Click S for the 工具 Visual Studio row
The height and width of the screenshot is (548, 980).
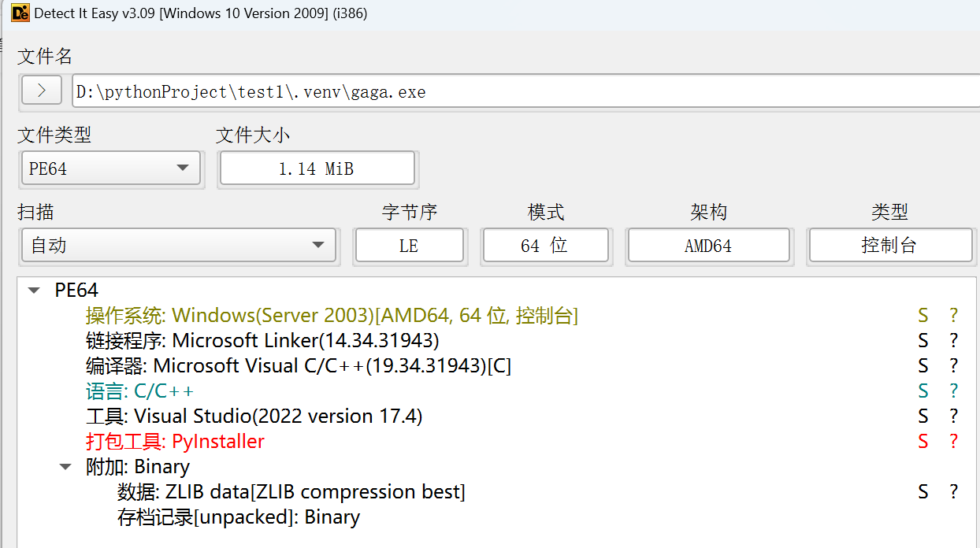pyautogui.click(x=923, y=417)
